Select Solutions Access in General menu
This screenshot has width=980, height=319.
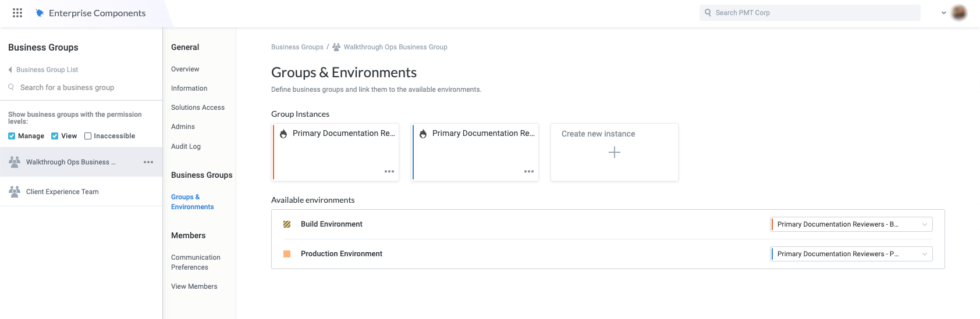pos(197,107)
